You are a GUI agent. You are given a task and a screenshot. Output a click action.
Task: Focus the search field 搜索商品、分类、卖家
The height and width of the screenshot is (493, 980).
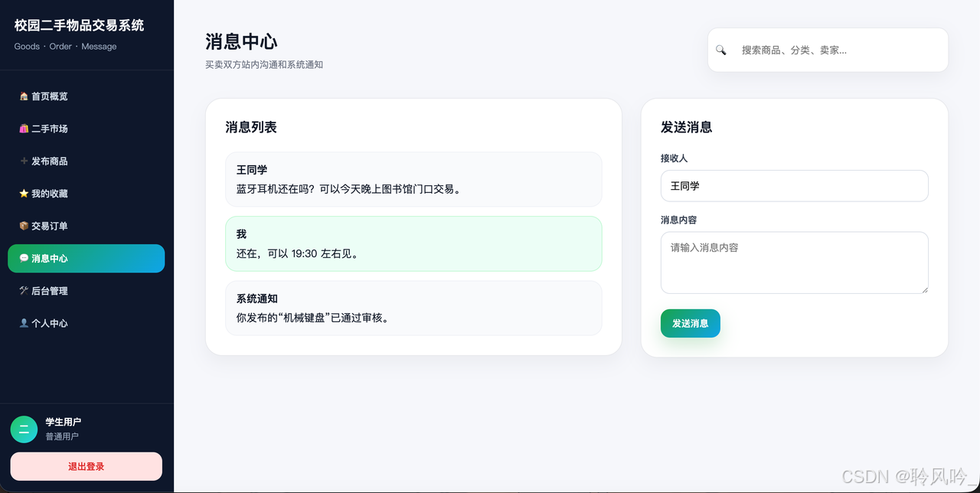pyautogui.click(x=828, y=50)
